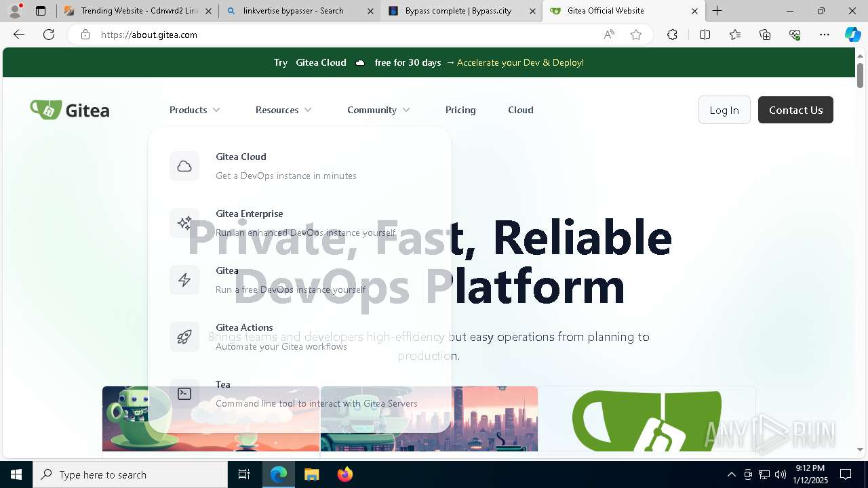
Task: Click the Contact Us button
Action: pos(795,110)
